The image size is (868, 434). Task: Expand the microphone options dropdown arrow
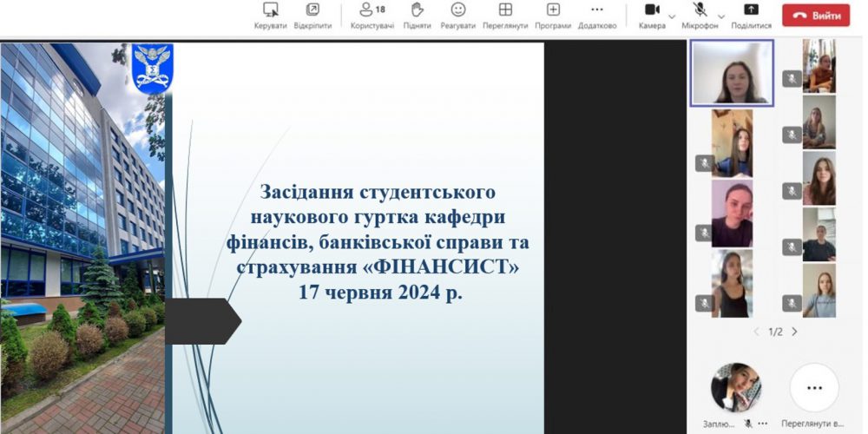click(x=721, y=16)
